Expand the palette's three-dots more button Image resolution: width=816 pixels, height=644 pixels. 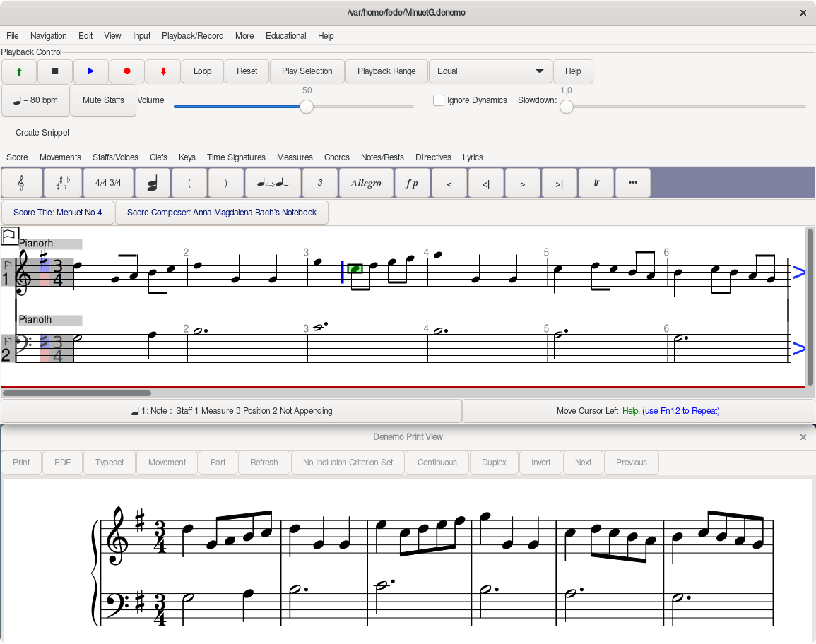(633, 183)
